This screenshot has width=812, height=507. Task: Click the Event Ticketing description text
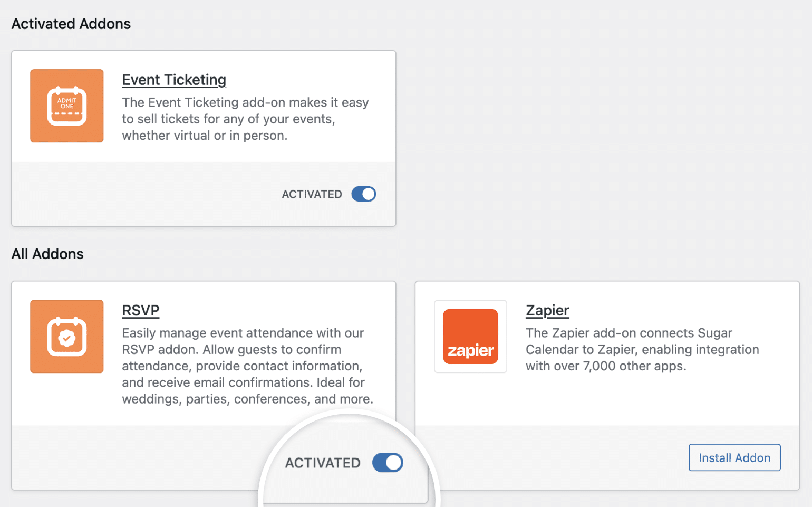pyautogui.click(x=245, y=119)
